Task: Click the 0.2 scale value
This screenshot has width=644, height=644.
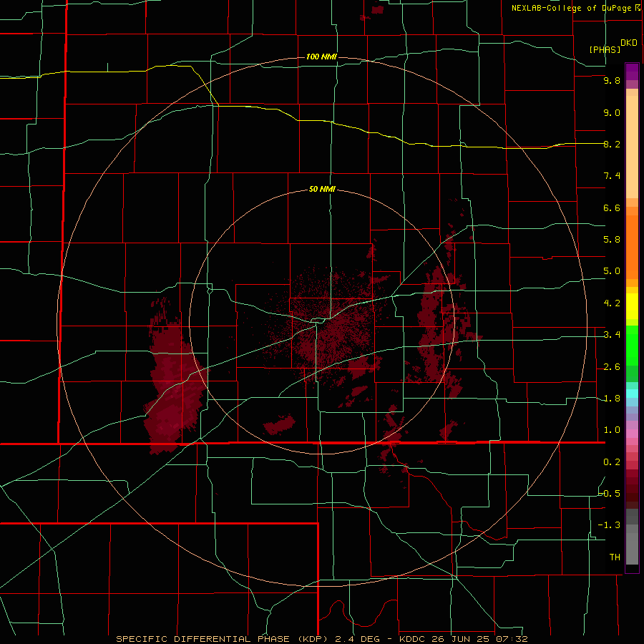Action: [612, 462]
